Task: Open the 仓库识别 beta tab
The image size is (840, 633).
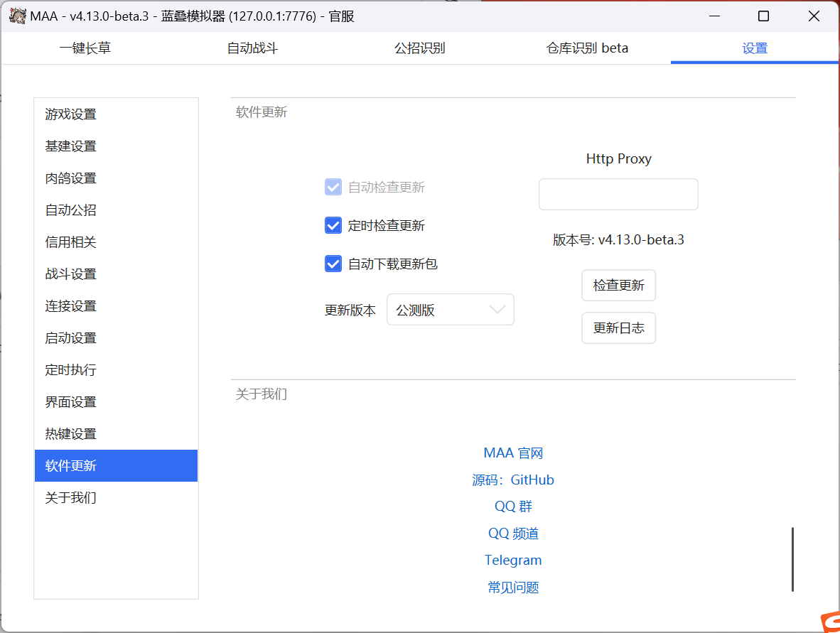Action: coord(586,48)
